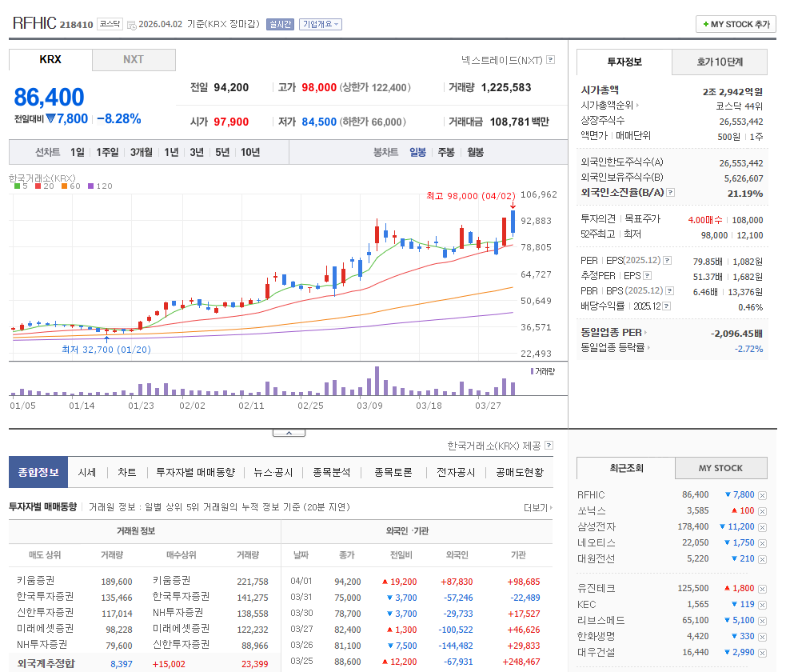Switch to the KRX tab
The height and width of the screenshot is (672, 786).
pos(50,60)
